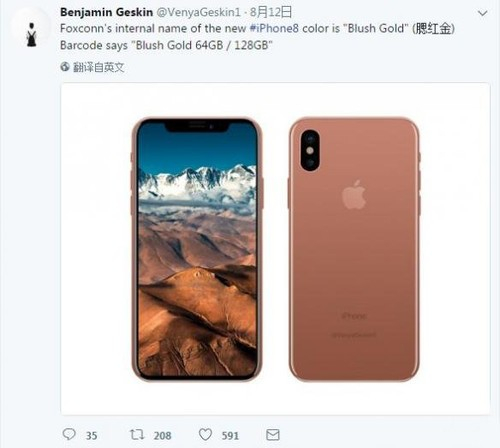
Task: Click the Apple logo on phone back
Action: 354,195
